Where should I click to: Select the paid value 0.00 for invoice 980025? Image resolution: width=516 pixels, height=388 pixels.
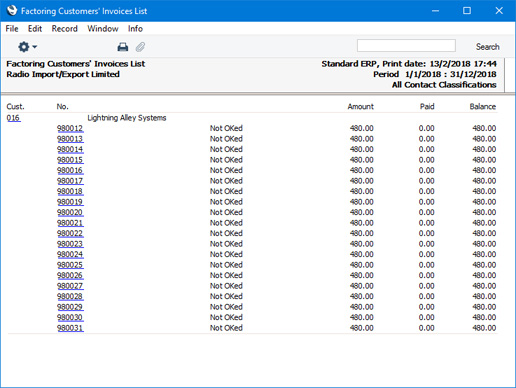pos(426,265)
